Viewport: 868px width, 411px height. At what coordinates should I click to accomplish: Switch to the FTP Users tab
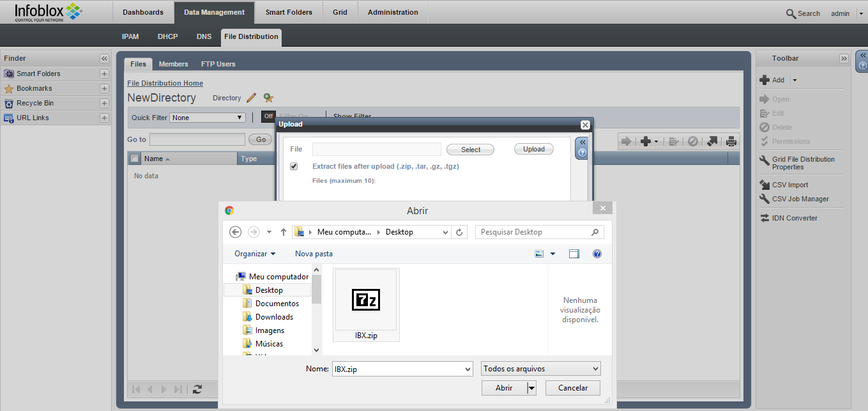click(218, 63)
